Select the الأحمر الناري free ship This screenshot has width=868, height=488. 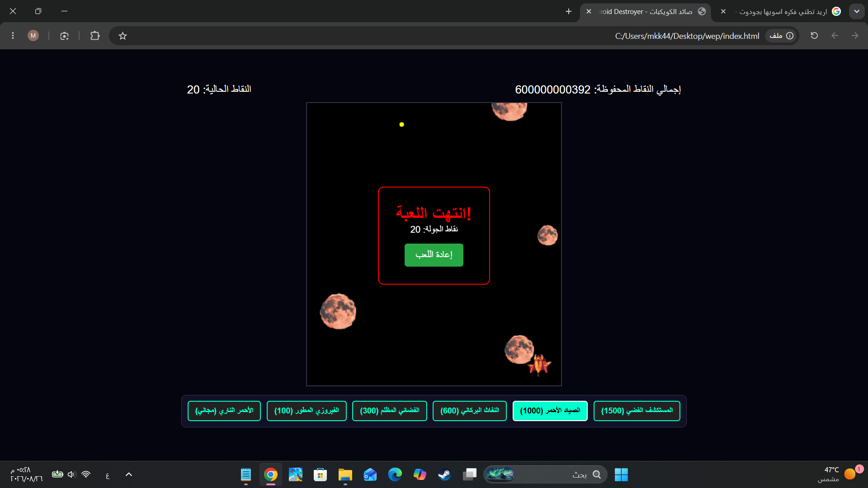224,411
